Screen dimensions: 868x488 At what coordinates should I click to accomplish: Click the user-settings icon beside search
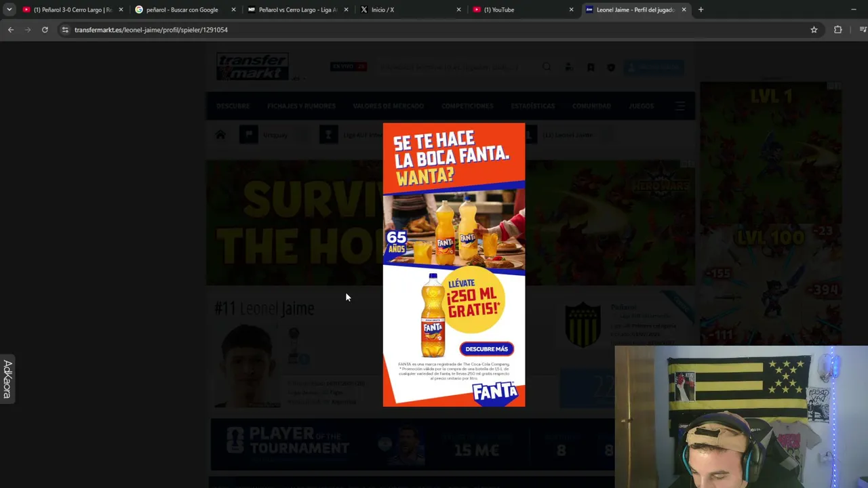[569, 67]
